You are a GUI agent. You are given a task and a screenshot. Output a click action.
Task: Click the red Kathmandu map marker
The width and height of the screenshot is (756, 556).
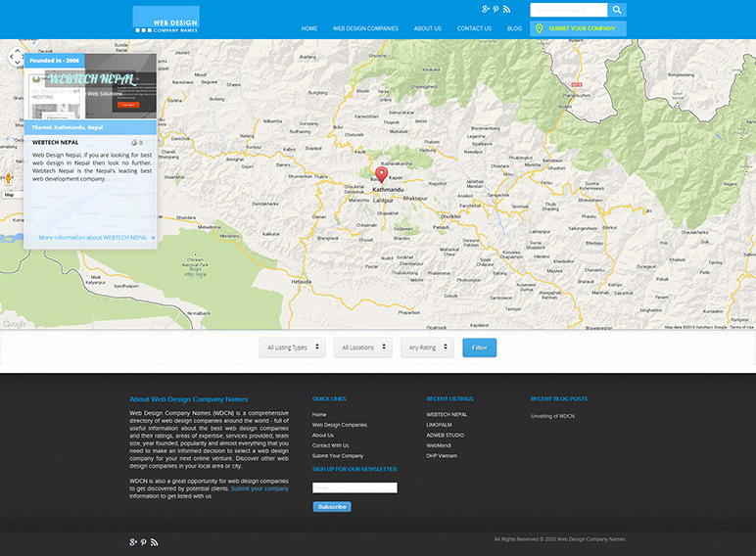(x=381, y=174)
